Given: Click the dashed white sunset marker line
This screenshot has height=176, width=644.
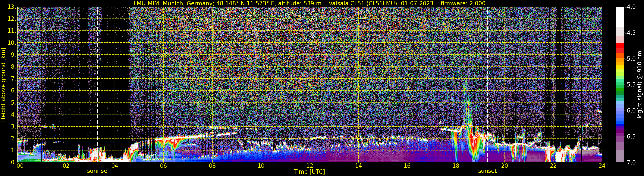Looking at the screenshot, I should point(487,84).
